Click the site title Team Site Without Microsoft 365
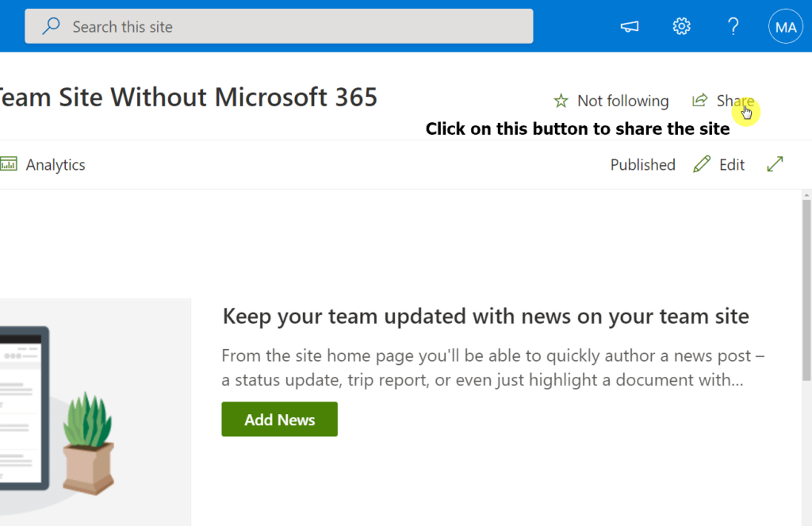Image resolution: width=812 pixels, height=526 pixels. 189,97
